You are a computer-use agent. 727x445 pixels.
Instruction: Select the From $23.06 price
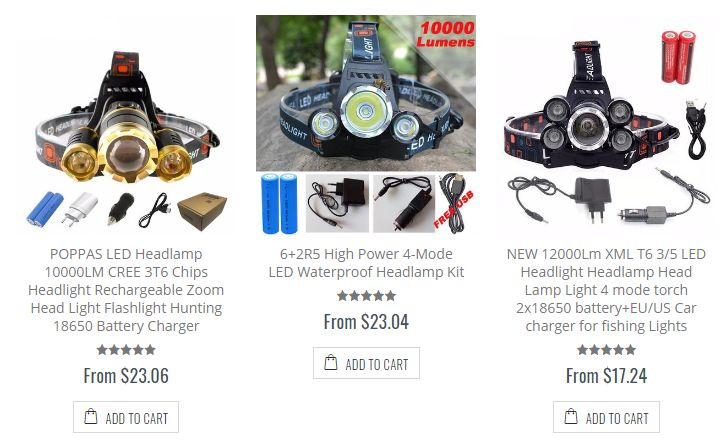[x=126, y=375]
